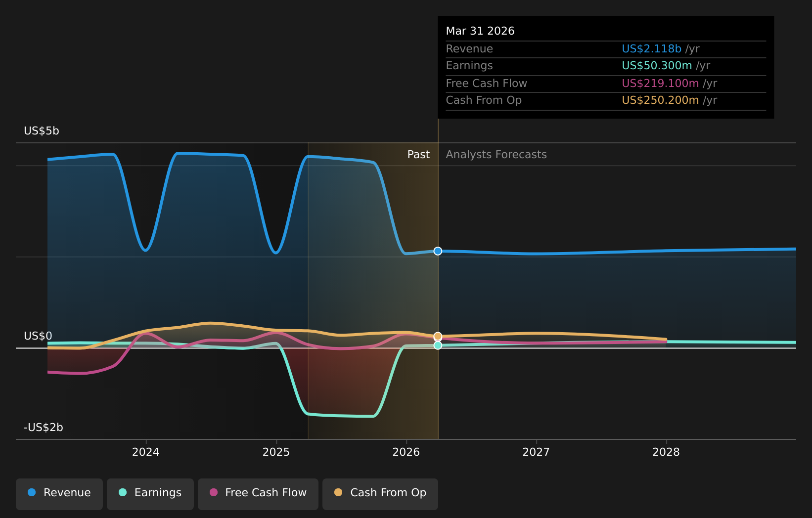Select the 2025 x-axis label

[276, 452]
